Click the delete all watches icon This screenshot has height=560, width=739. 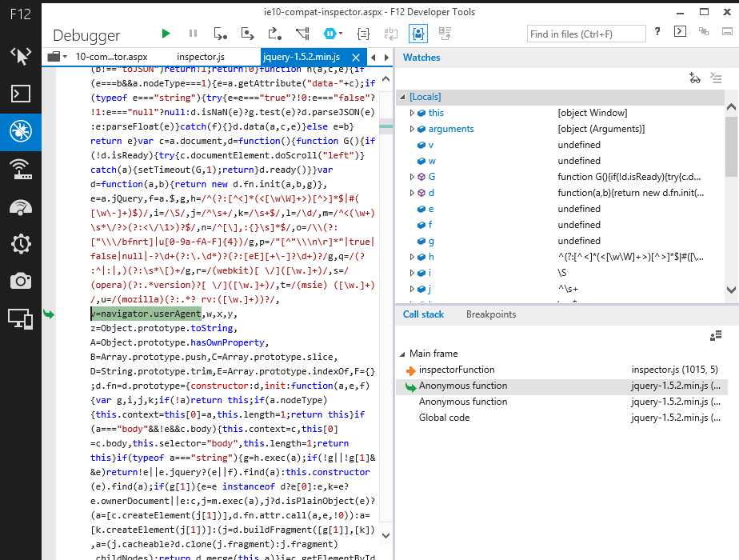point(716,78)
